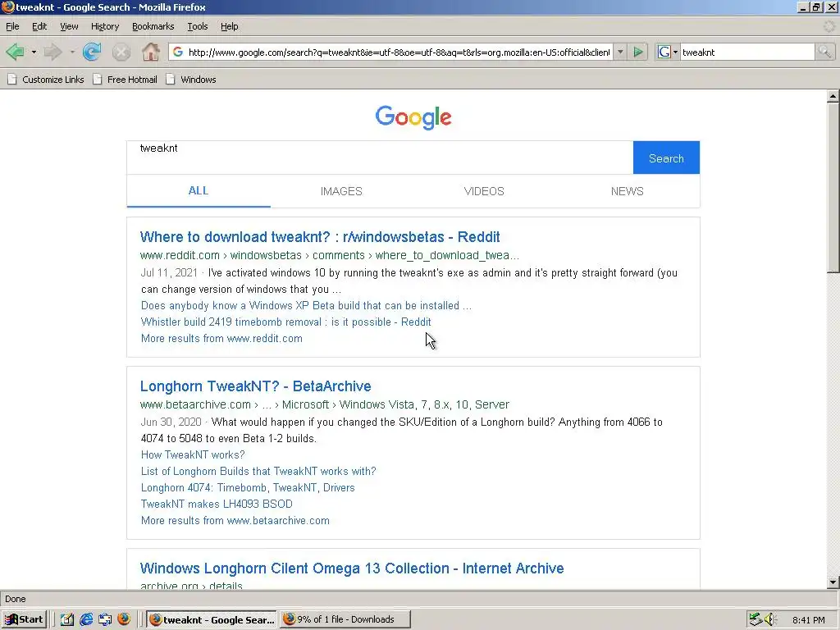Open 'Longhorn 4074: Timebomb, TweakNT, Drivers' link
This screenshot has height=630, width=840.
coord(248,487)
